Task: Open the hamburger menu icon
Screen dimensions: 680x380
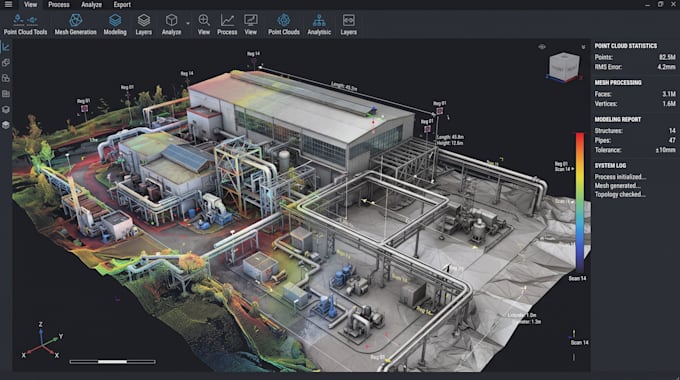Action: [8, 5]
